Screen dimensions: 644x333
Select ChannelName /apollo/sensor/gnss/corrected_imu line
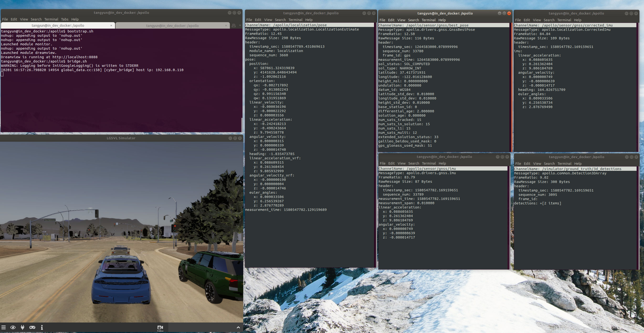pyautogui.click(x=575, y=25)
